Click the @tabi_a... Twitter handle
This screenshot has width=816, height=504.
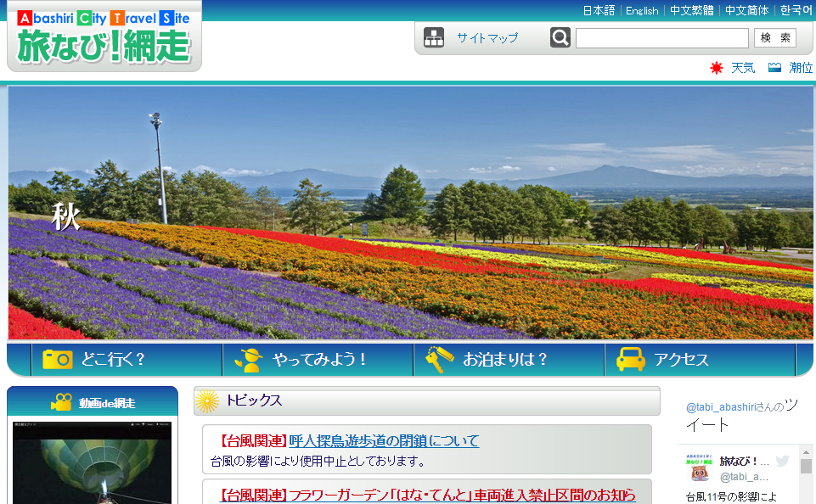[x=744, y=477]
